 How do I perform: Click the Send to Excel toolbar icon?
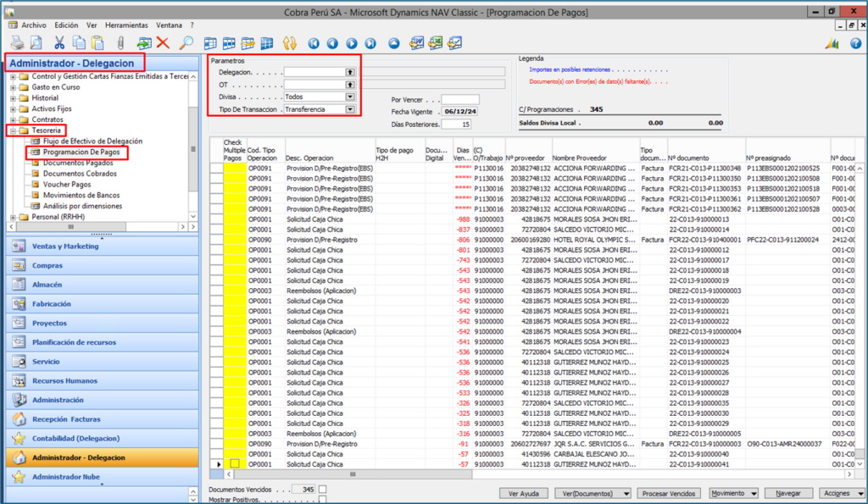click(435, 42)
